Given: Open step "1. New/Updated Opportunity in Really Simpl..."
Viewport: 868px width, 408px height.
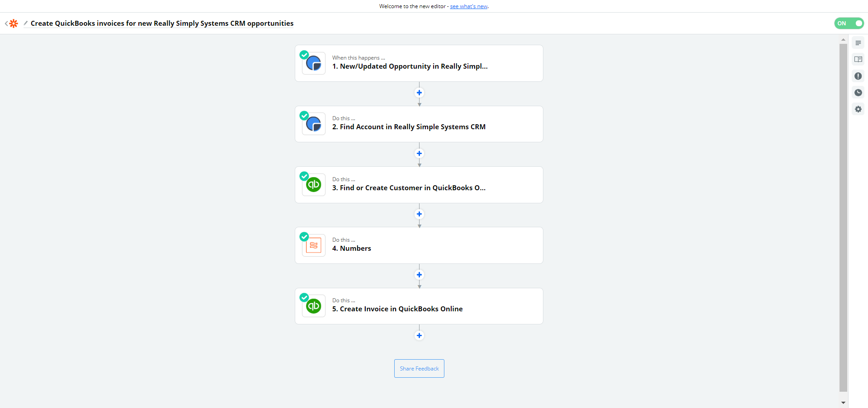Looking at the screenshot, I should tap(419, 63).
